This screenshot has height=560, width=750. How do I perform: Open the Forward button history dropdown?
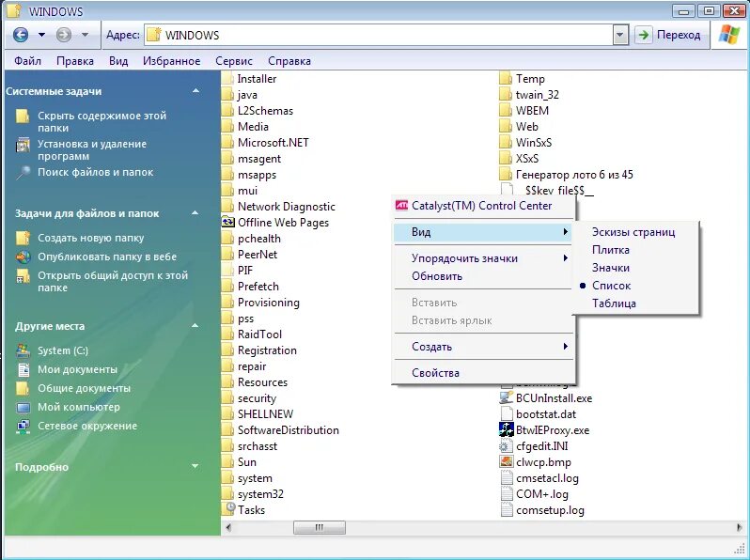85,35
